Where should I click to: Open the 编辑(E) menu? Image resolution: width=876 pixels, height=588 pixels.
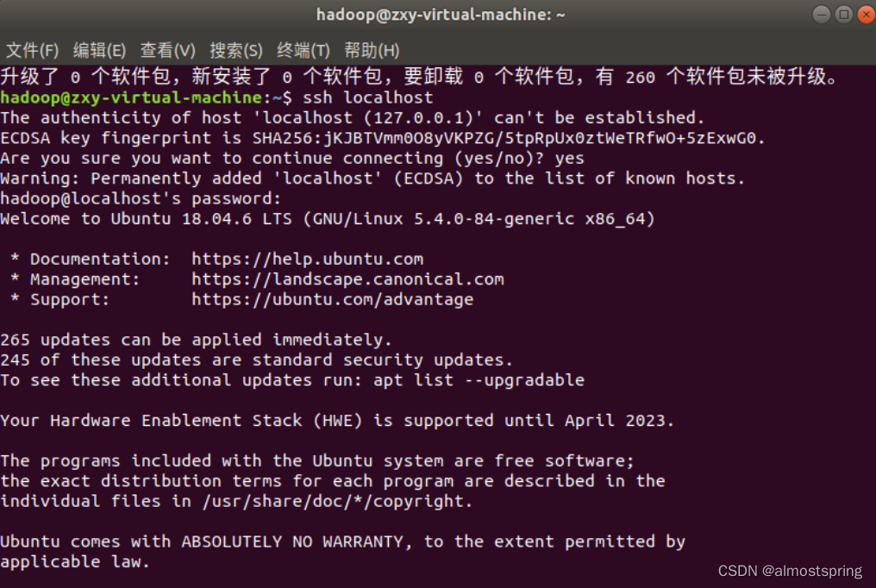[99, 50]
